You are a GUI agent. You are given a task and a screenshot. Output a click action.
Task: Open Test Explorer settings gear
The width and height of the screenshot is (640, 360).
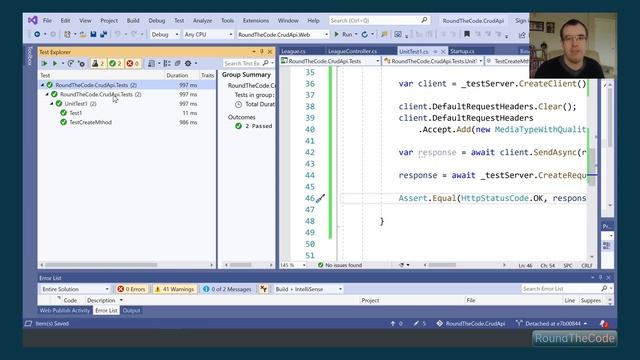click(188, 63)
